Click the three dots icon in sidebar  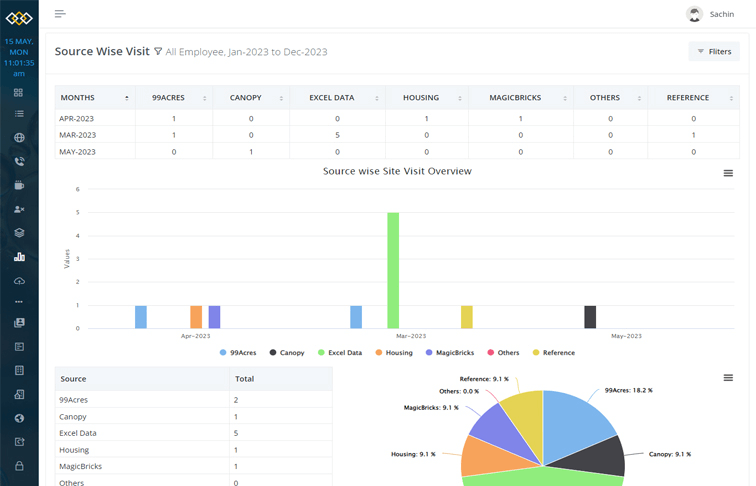[x=19, y=302]
